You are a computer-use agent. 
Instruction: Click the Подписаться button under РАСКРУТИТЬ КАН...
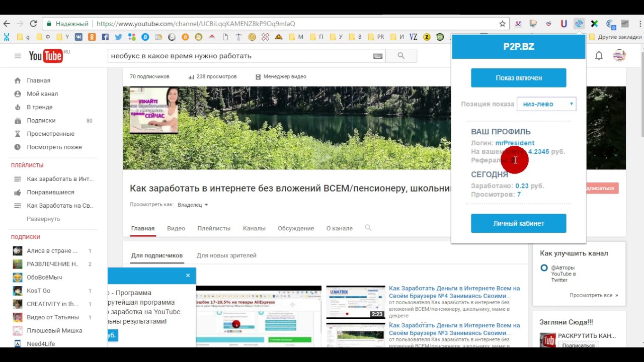pyautogui.click(x=578, y=345)
